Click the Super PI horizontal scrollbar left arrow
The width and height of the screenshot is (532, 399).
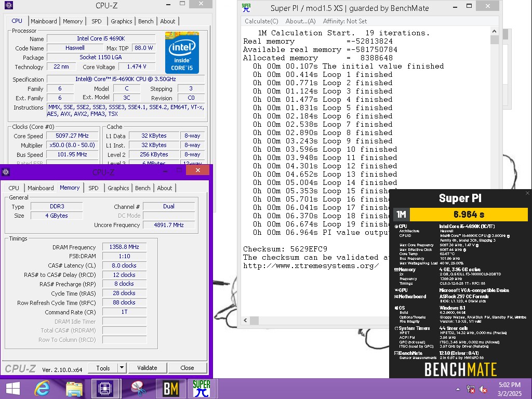pyautogui.click(x=245, y=320)
